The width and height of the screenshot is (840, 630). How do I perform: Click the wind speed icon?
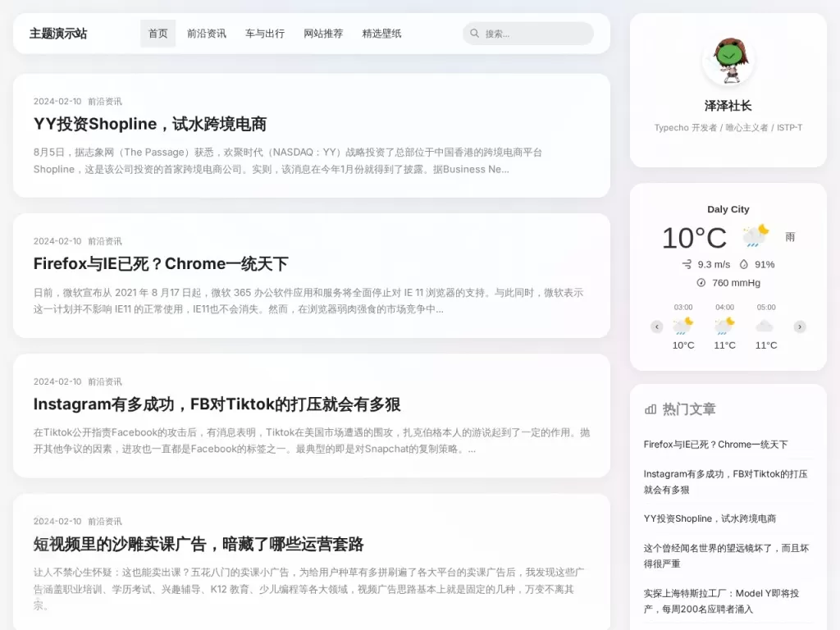(687, 264)
